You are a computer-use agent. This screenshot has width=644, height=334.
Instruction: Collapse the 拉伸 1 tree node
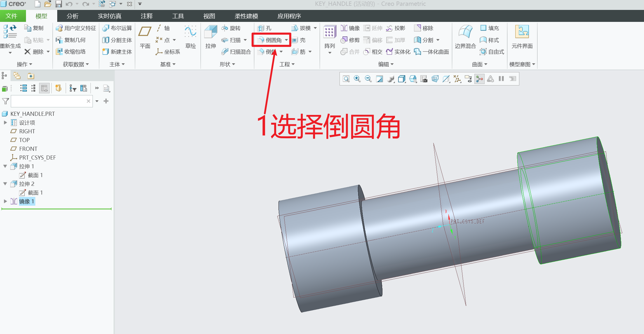[x=5, y=166]
